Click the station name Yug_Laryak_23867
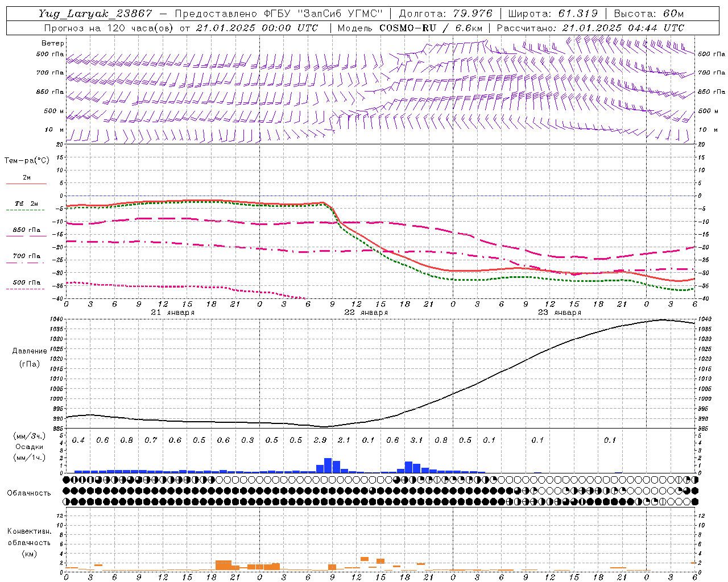728x582 pixels. [x=96, y=14]
